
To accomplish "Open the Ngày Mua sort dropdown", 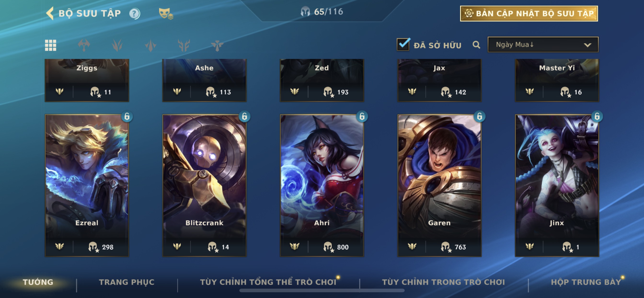I will click(x=543, y=45).
